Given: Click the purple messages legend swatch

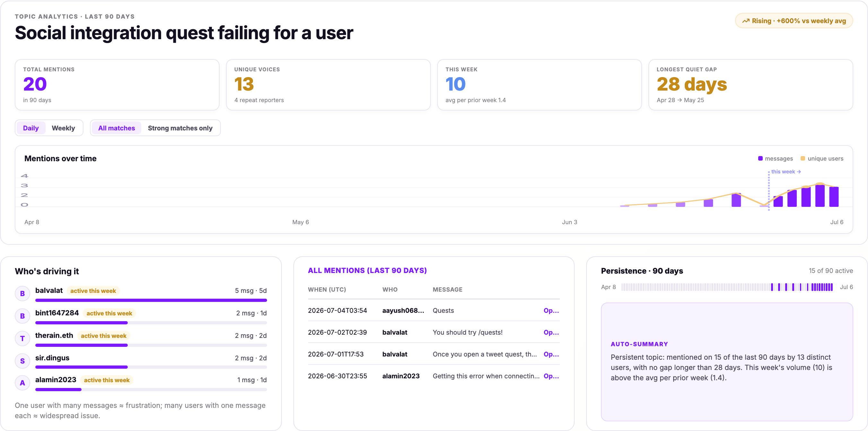Looking at the screenshot, I should point(760,159).
